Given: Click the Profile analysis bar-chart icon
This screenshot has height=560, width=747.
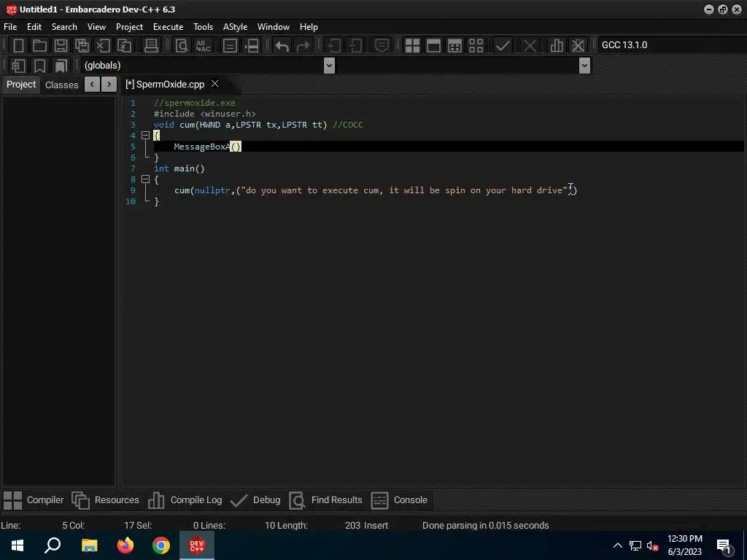Looking at the screenshot, I should 557,46.
